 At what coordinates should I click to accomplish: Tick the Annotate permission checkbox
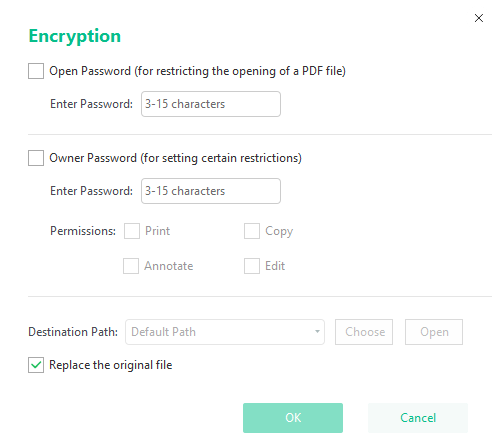pos(131,266)
